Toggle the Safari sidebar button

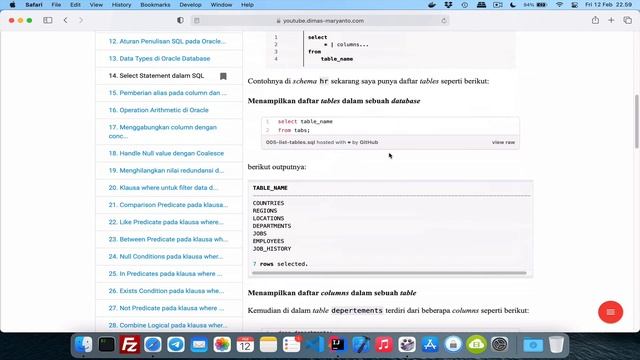click(x=48, y=20)
